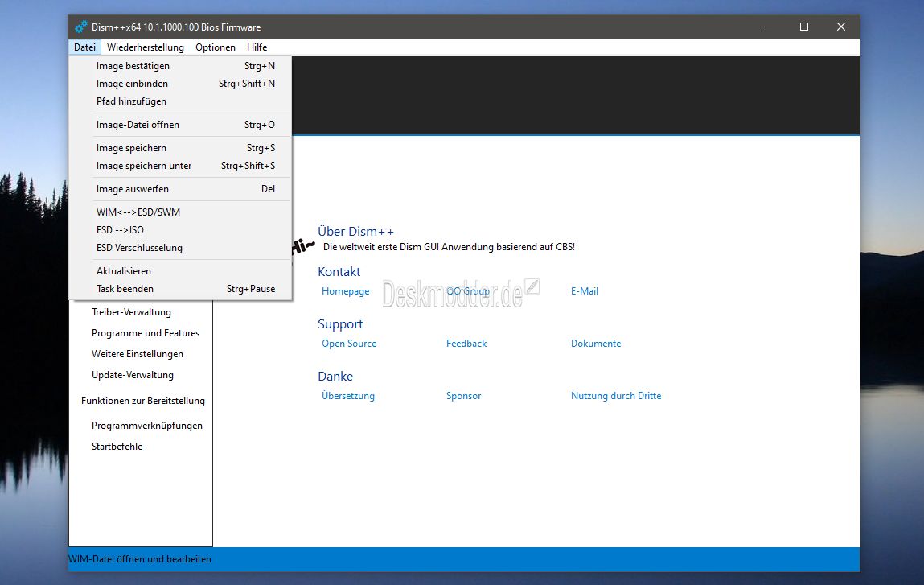Open the E-Mail contact link
924x585 pixels.
click(x=584, y=291)
